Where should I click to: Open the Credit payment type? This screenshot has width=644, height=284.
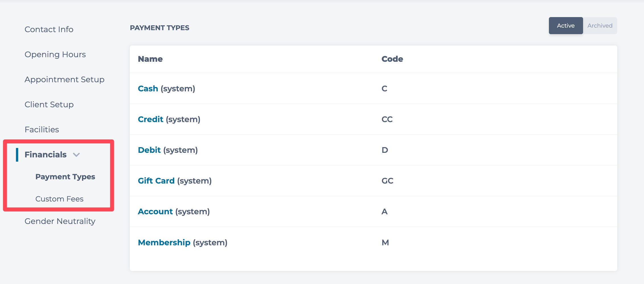click(150, 119)
